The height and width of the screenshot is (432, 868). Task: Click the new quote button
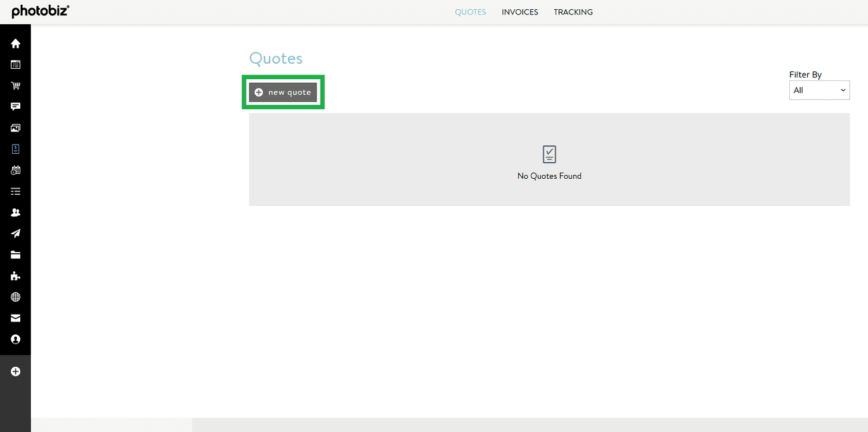click(x=283, y=93)
